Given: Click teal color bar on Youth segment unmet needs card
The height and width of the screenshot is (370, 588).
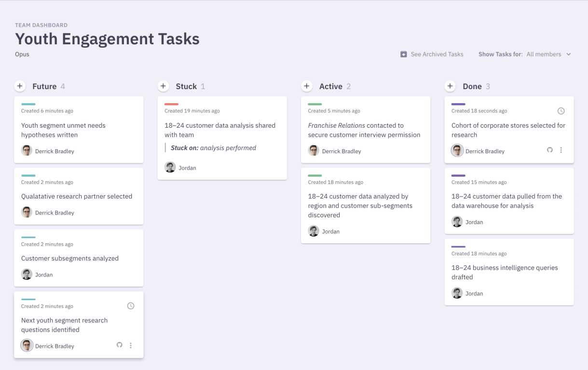Looking at the screenshot, I should (28, 104).
